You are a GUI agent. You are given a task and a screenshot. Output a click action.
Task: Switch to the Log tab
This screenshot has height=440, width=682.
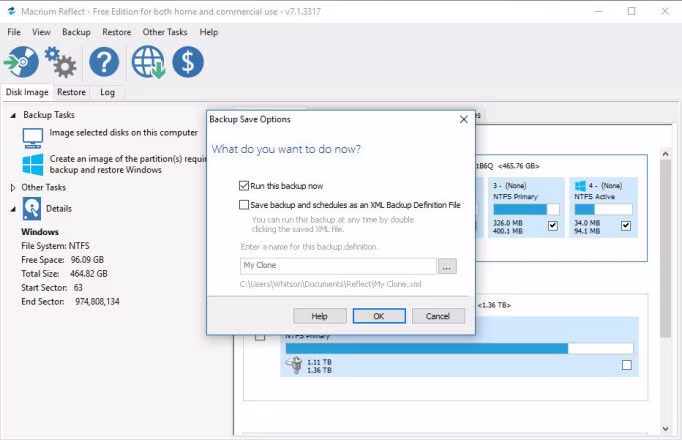[107, 92]
